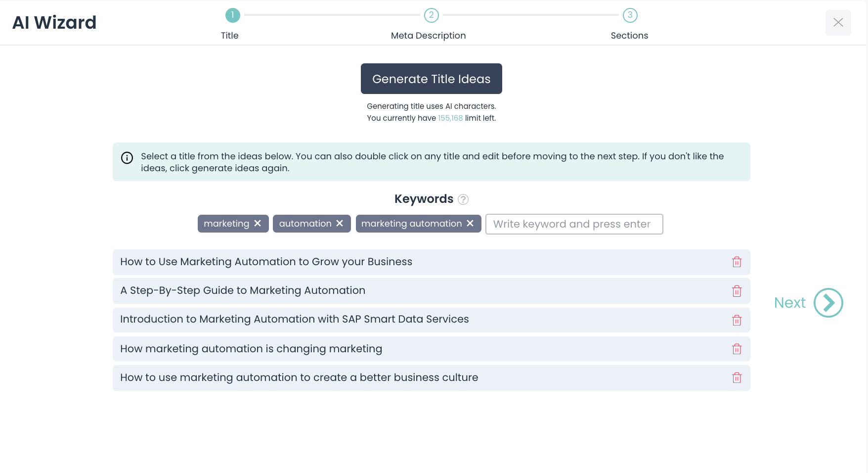Delete the 'Step-By-Step Guide' title idea

tap(737, 291)
